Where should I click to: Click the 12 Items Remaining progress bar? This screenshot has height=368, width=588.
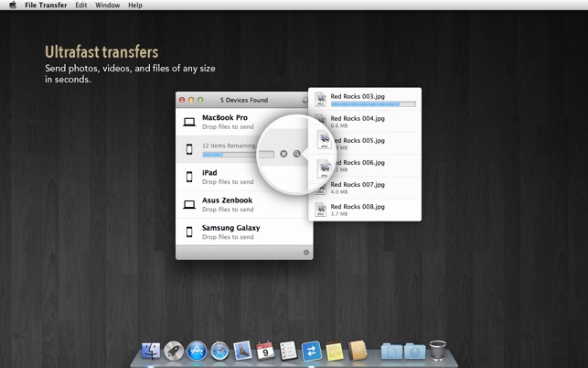pos(238,155)
